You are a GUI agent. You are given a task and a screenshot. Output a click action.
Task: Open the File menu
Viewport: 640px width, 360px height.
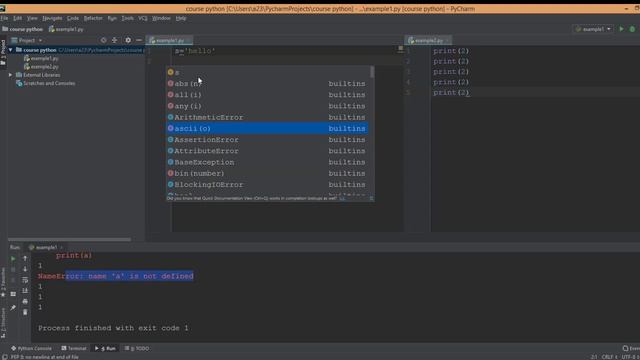pos(4,18)
